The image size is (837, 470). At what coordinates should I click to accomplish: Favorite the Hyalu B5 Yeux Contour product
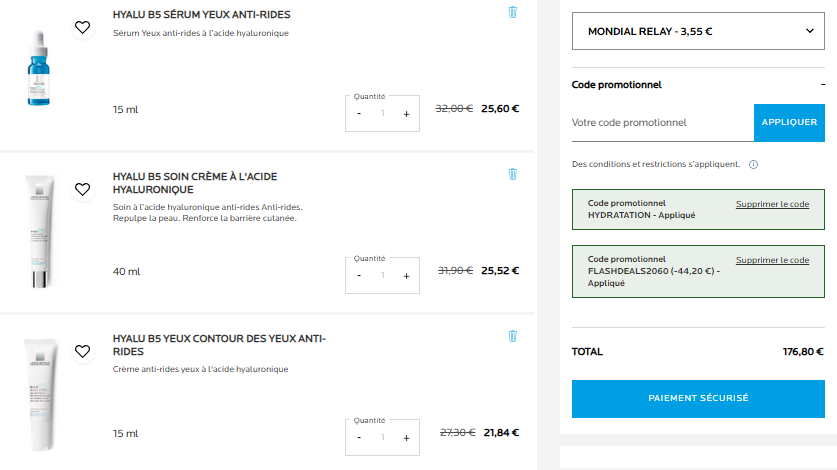83,351
